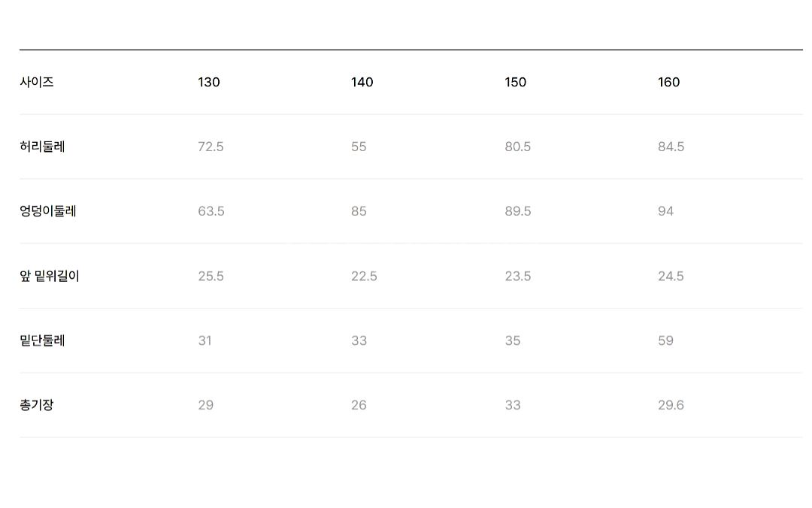This screenshot has width=812, height=508.
Task: Click the 허리둘레 row label
Action: click(42, 147)
